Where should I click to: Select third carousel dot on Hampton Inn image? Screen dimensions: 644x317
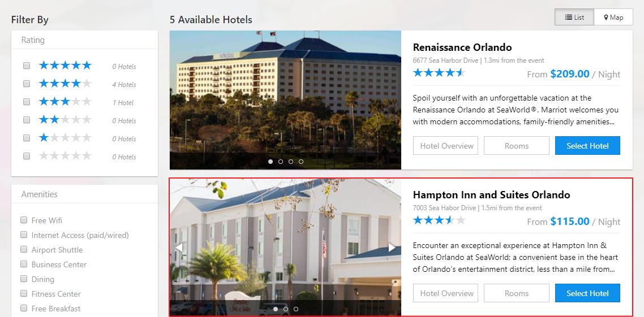click(x=296, y=309)
